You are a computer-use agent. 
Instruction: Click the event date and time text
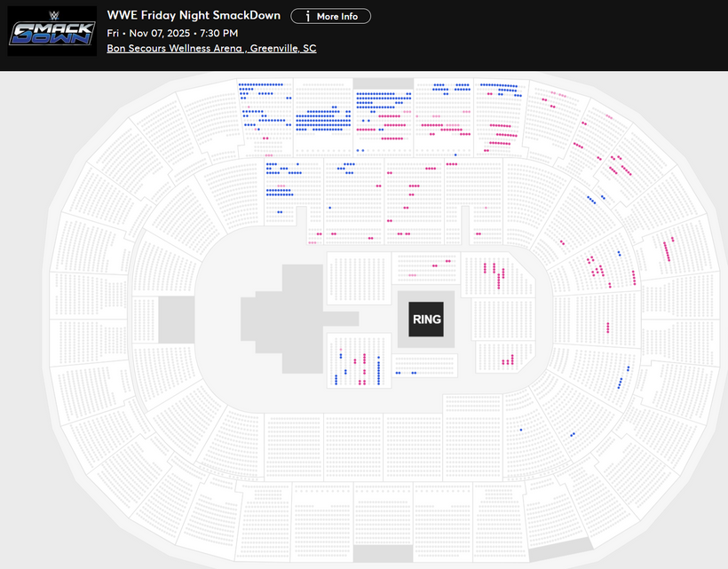[172, 34]
